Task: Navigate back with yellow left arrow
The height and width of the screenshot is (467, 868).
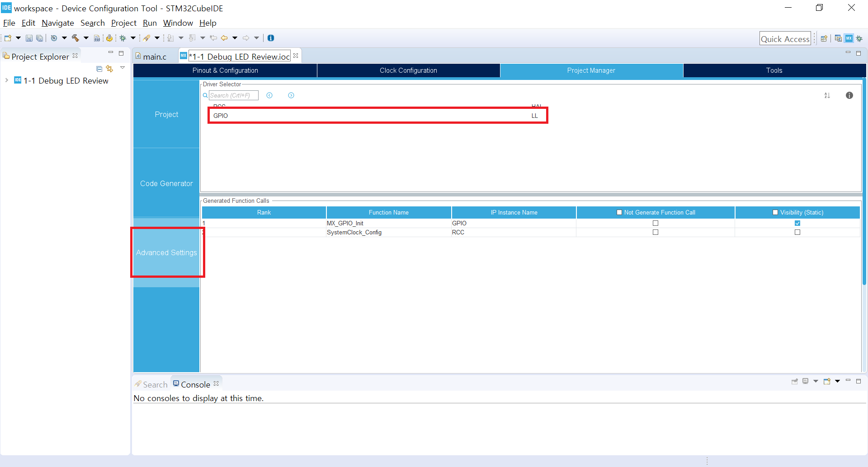Action: (224, 38)
